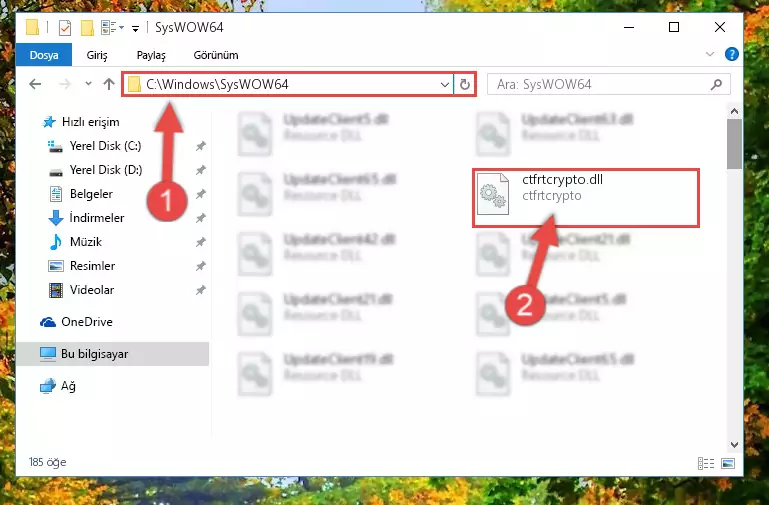This screenshot has height=505, width=769.
Task: Click the Properties quick access icon
Action: (65, 27)
